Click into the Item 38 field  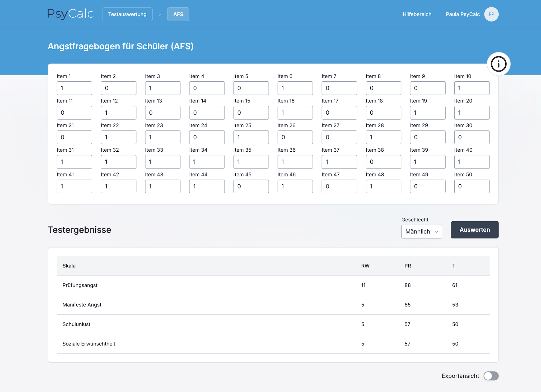pos(383,162)
